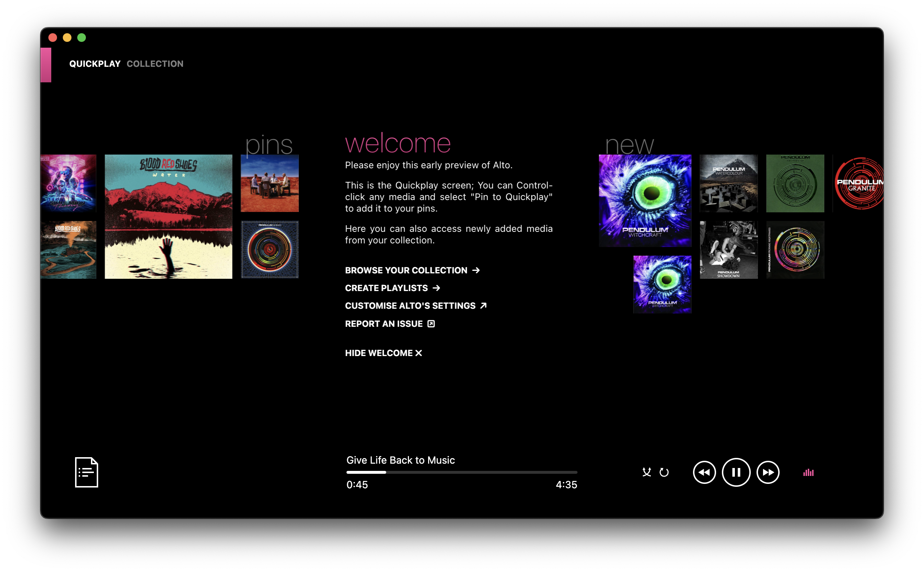Open the small Pendulum Witchcraft cover
The width and height of the screenshot is (924, 572).
coord(662,285)
